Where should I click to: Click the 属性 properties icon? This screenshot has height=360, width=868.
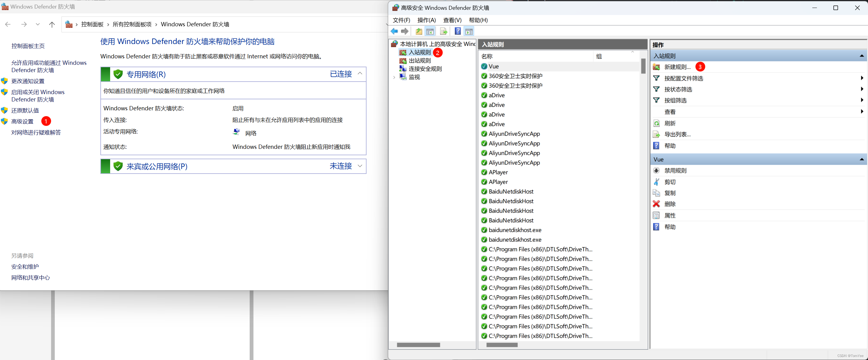click(656, 215)
